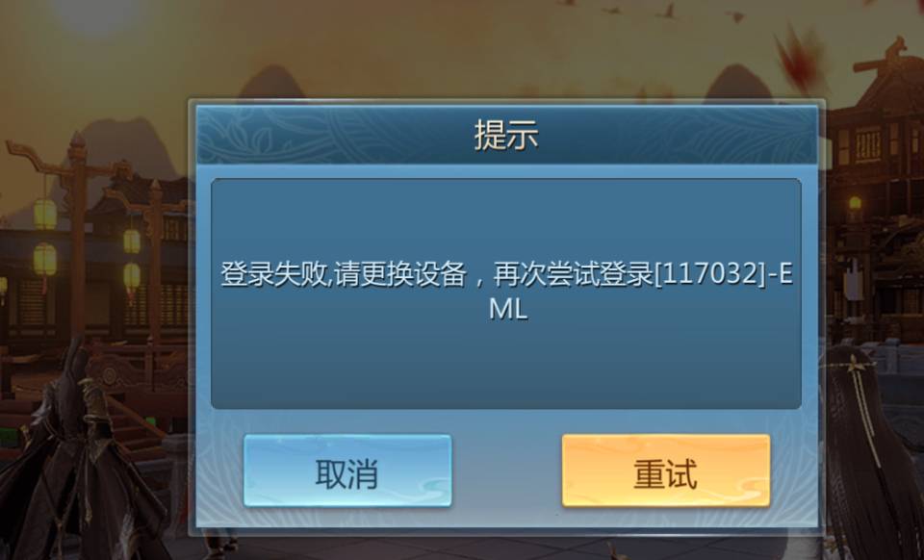The image size is (924, 560).
Task: Click the glowing lamp on right building
Action: (855, 204)
